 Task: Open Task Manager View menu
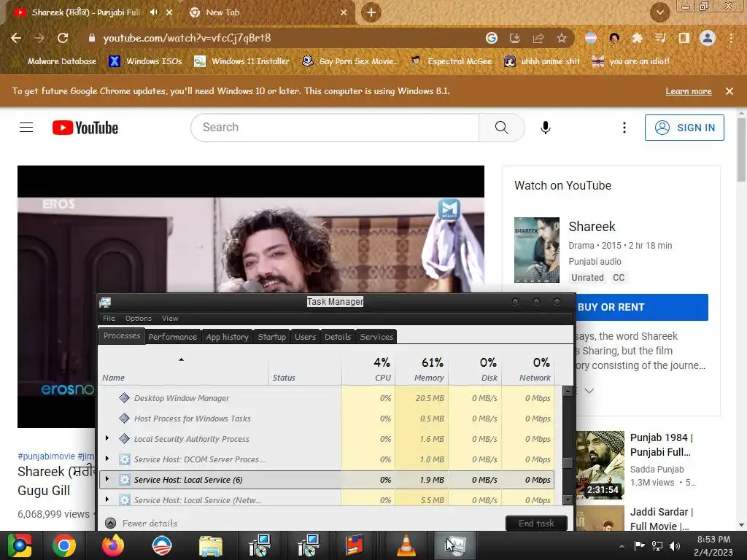tap(170, 318)
